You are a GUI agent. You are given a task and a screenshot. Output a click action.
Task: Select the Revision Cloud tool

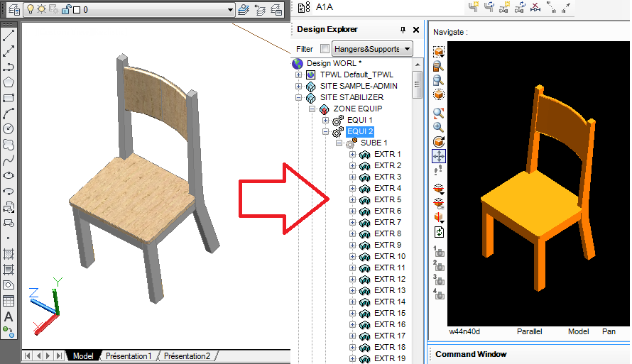9,145
